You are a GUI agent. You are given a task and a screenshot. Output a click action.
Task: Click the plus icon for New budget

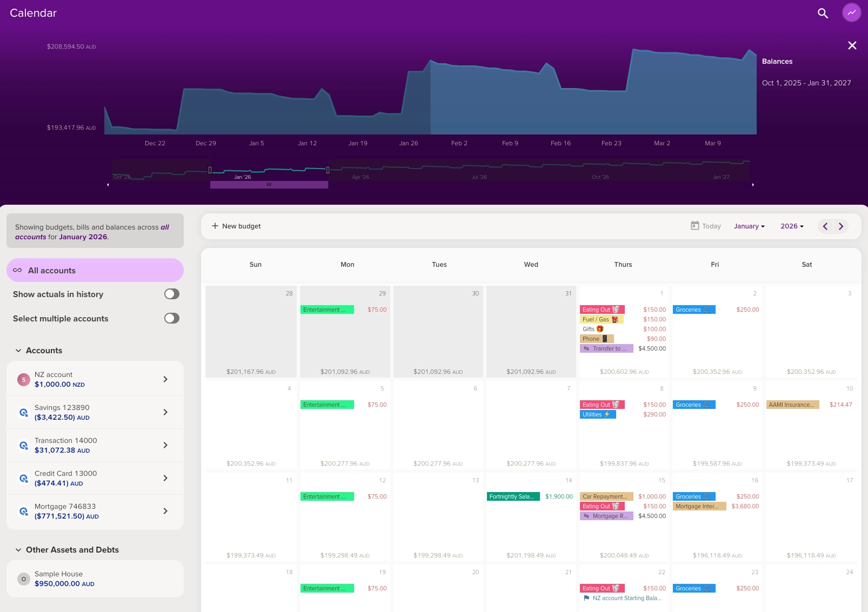tap(215, 226)
